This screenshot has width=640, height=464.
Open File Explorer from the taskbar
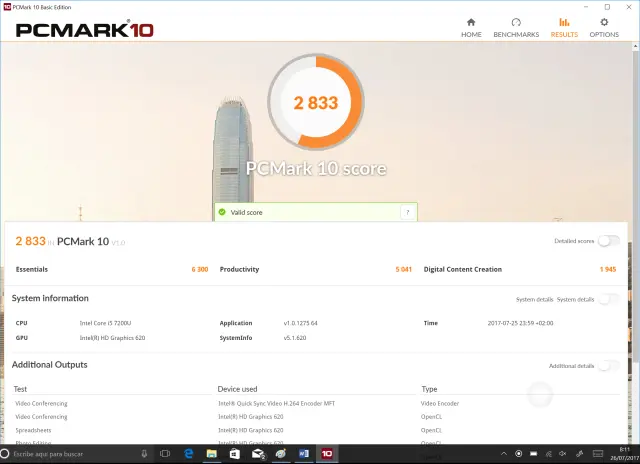point(211,454)
